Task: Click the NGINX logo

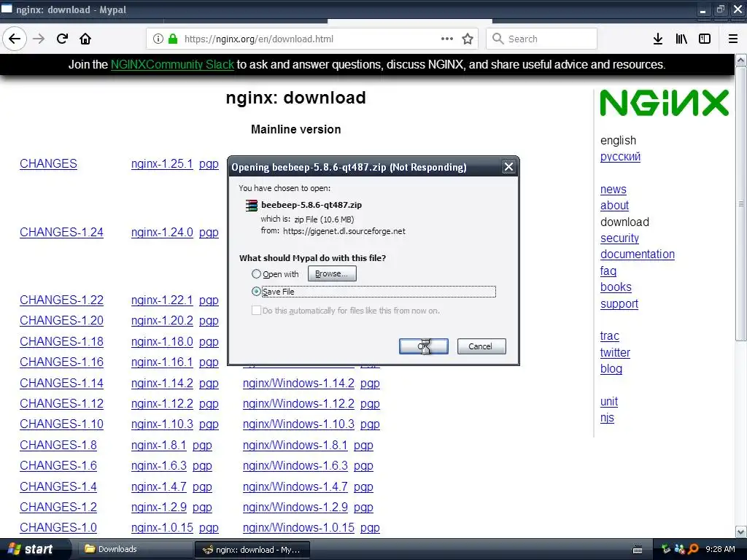Action: tap(664, 103)
